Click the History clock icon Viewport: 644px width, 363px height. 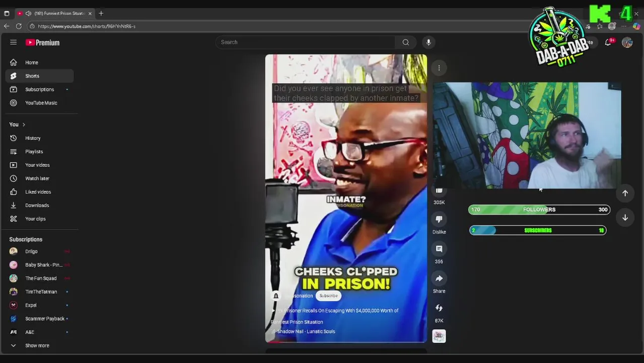click(14, 138)
